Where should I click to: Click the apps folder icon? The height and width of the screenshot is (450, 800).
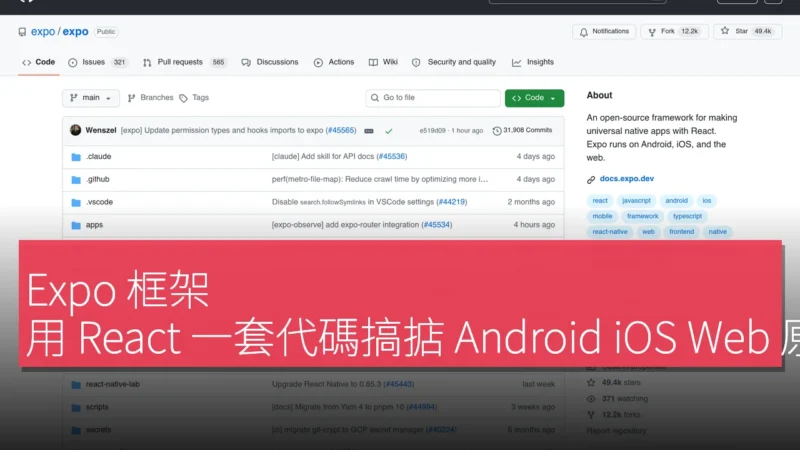(76, 226)
